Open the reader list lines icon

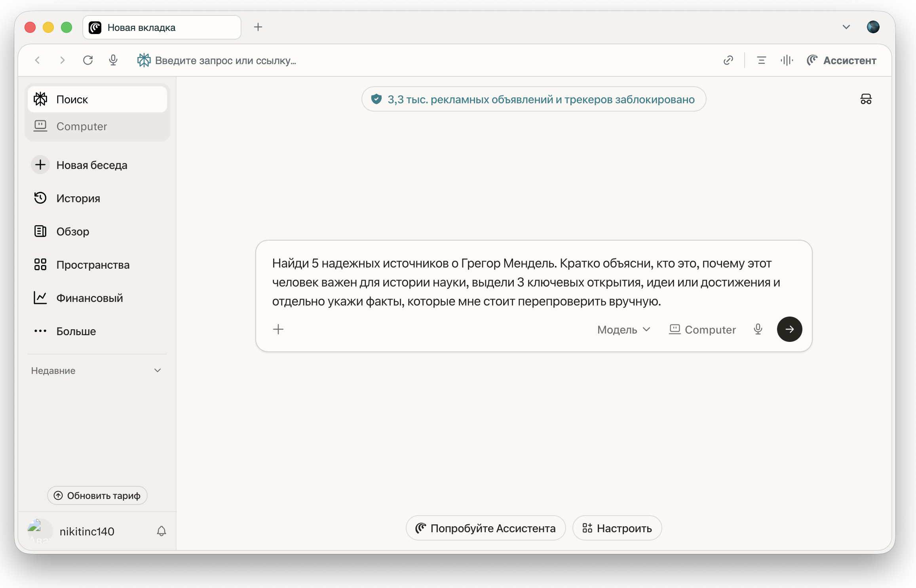click(x=761, y=60)
